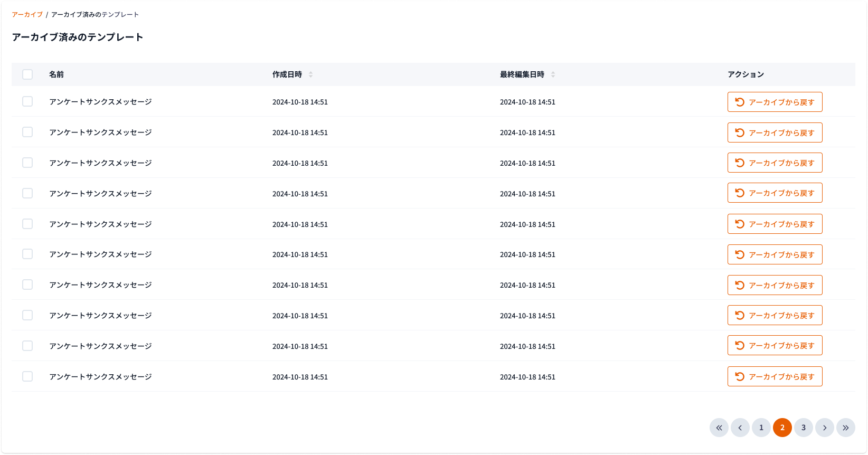868x455 pixels.
Task: Switch to page 1 in pagination
Action: click(761, 428)
